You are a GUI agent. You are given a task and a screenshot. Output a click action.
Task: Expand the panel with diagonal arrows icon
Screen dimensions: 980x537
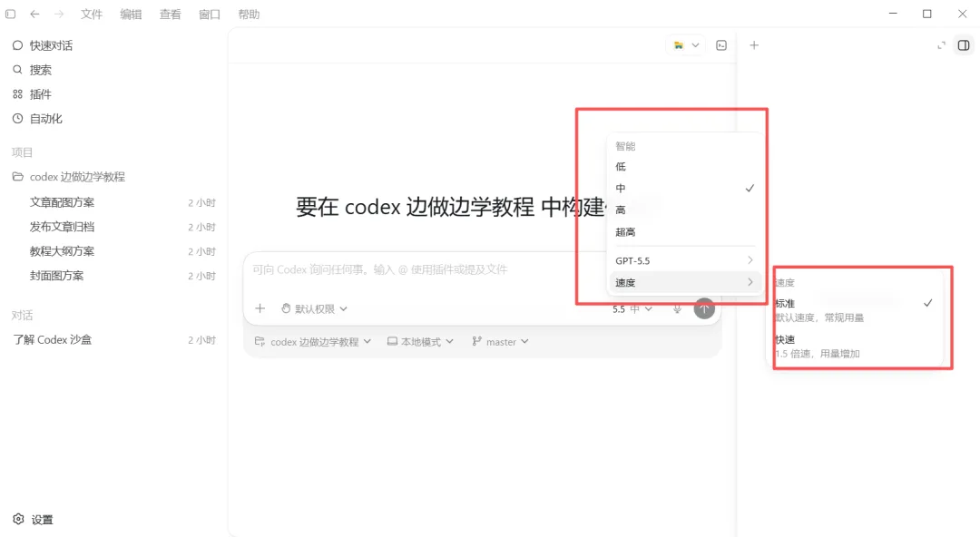point(941,45)
